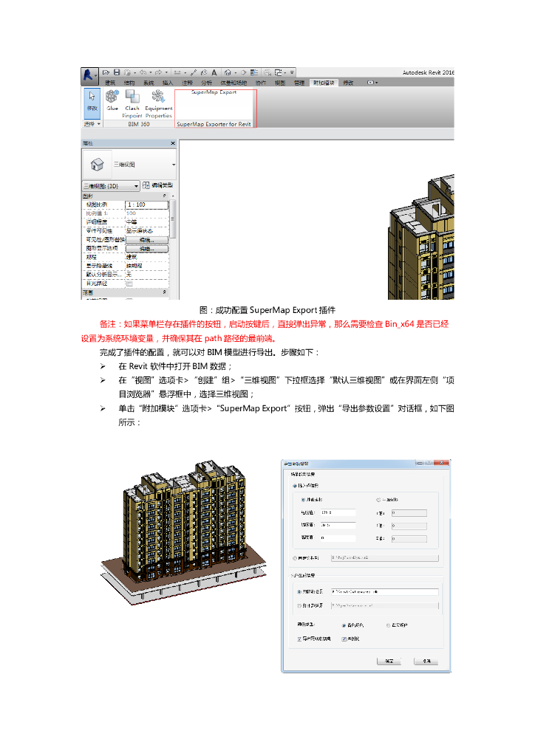Open the type selector dropdown arrow beside 三维视图

point(174,165)
